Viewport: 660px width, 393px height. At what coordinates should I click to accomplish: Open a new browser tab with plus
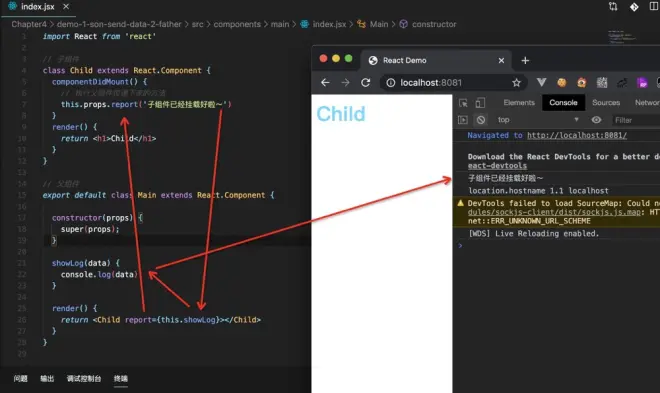(x=525, y=61)
